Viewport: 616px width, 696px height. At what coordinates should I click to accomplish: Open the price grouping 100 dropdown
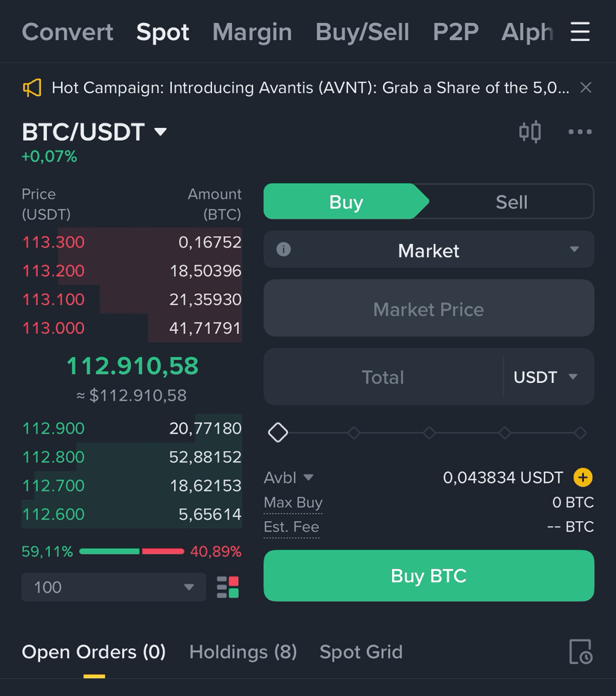pos(114,587)
